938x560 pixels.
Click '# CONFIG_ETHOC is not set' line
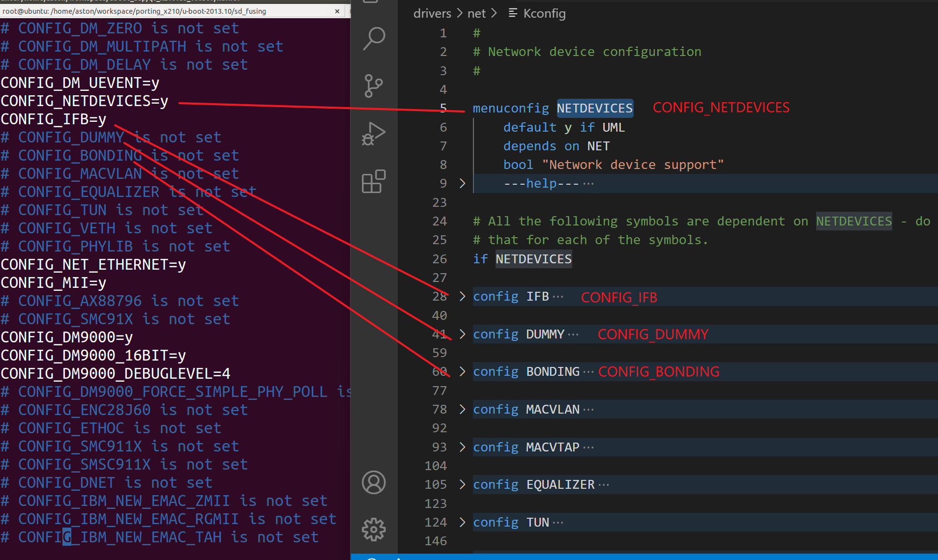point(111,428)
